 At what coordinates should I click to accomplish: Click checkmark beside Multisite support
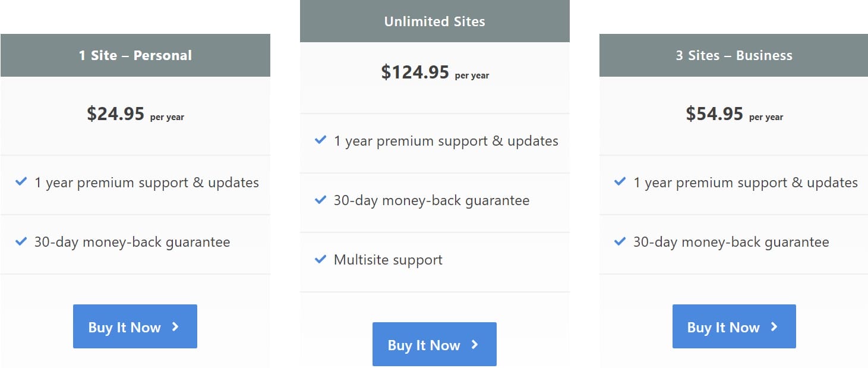pyautogui.click(x=320, y=259)
